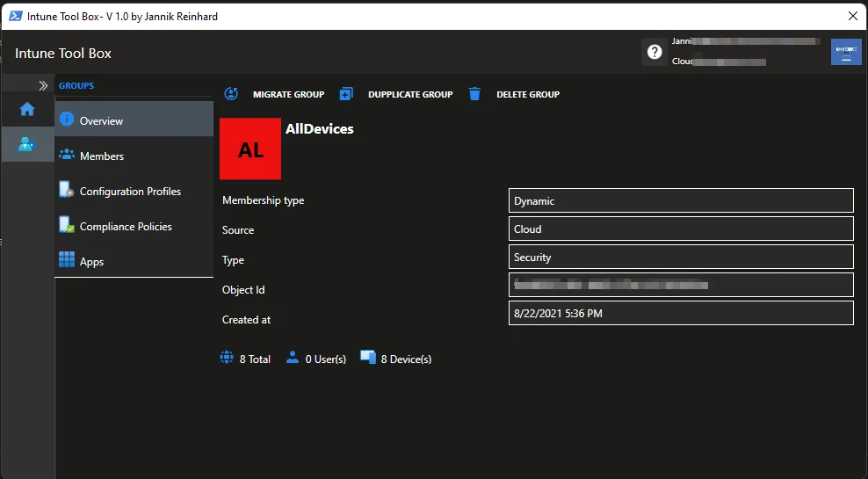Expand sidebar with double chevron
The image size is (868, 479).
click(43, 86)
